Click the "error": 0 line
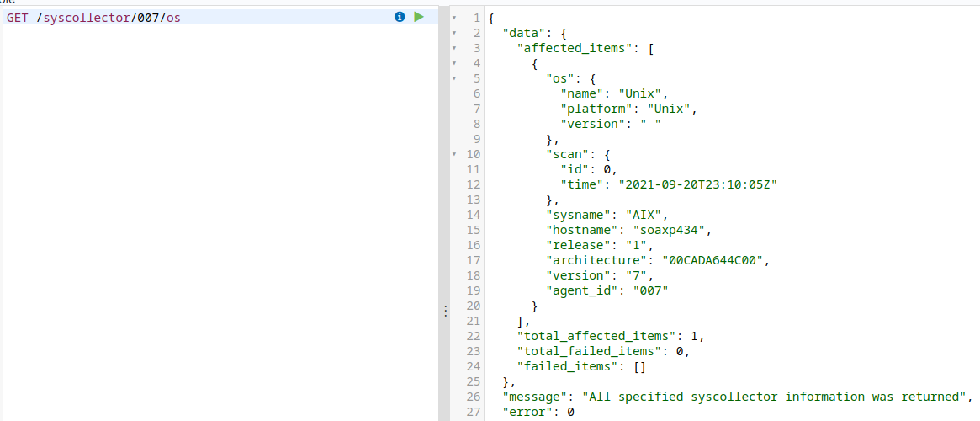Image resolution: width=980 pixels, height=421 pixels. tap(538, 412)
